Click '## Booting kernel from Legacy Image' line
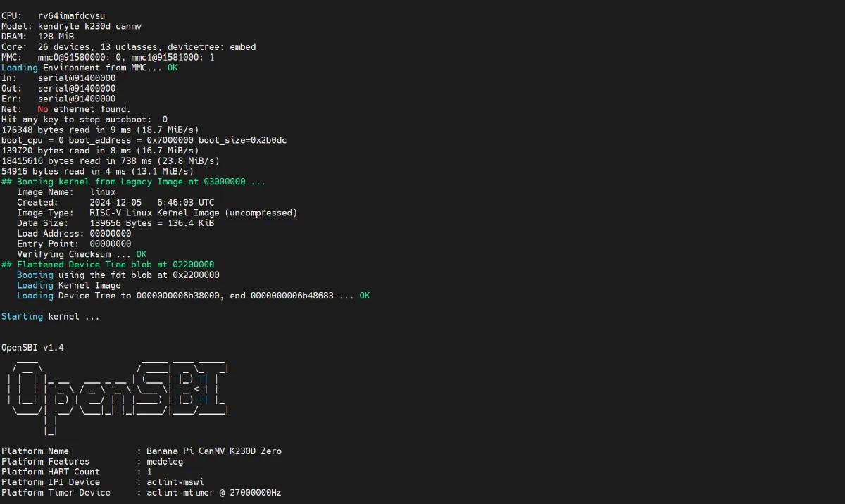This screenshot has width=845, height=504. tap(134, 182)
